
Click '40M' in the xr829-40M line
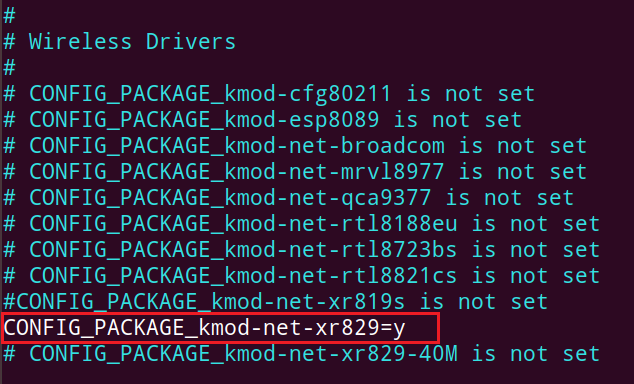(438, 354)
